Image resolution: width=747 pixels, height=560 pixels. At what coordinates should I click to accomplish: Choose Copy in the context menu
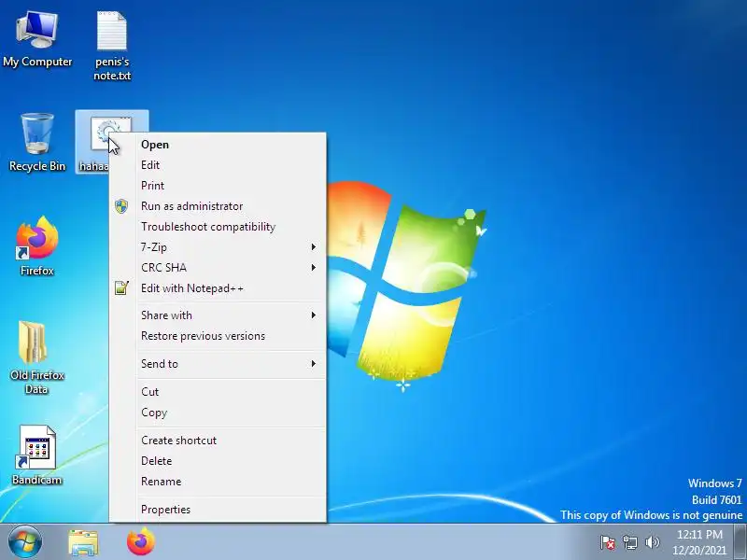pos(218,413)
